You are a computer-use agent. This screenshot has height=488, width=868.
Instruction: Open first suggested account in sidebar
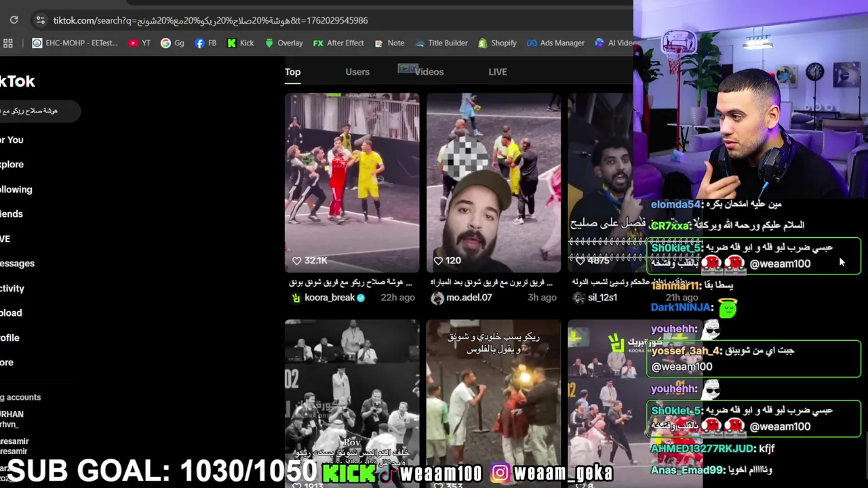[x=12, y=420]
